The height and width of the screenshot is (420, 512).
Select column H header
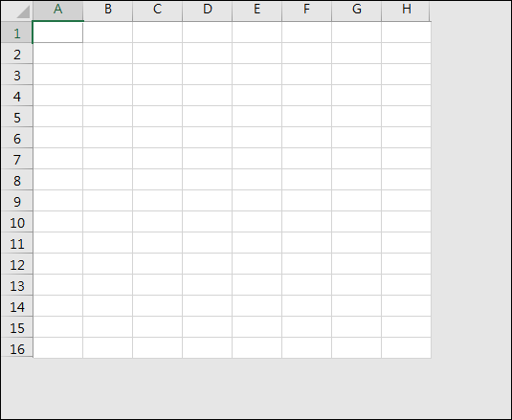(x=406, y=10)
